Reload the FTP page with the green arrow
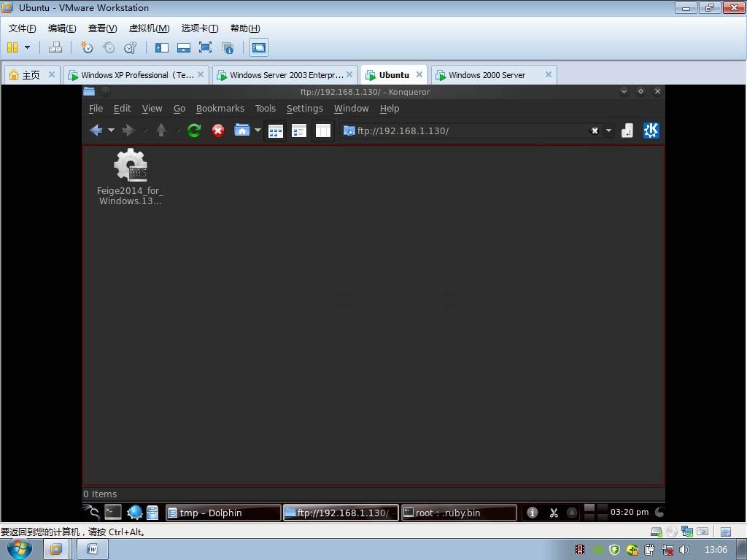 [x=194, y=131]
